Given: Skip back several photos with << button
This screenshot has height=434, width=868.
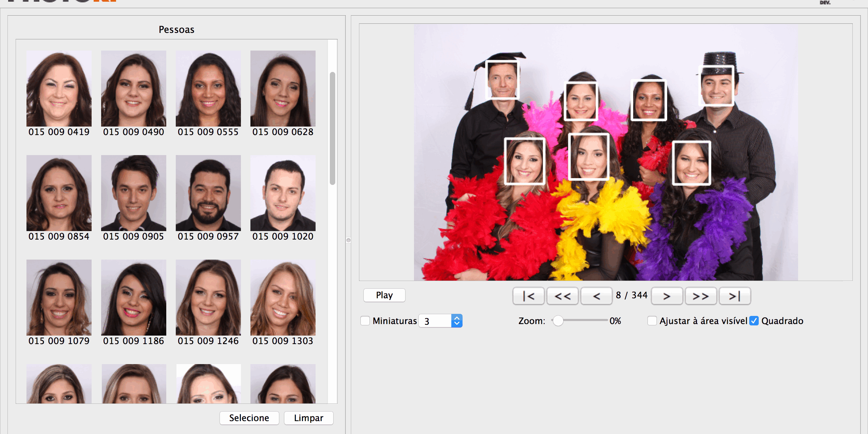Looking at the screenshot, I should (562, 296).
